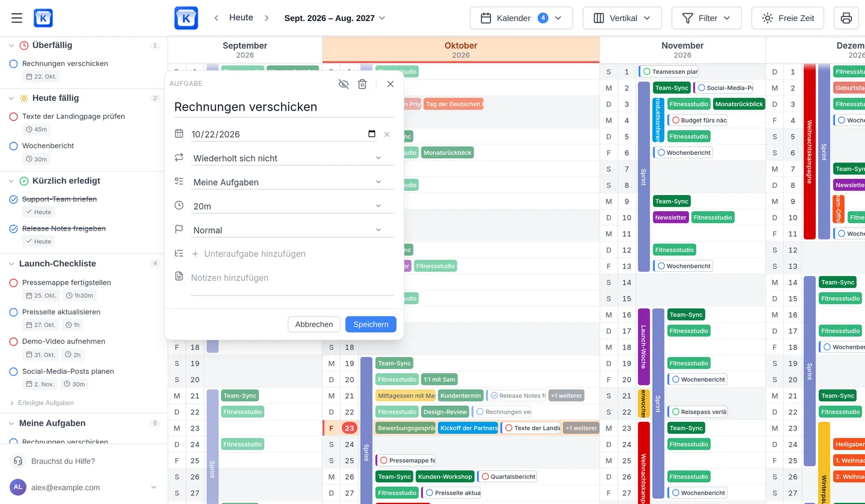
Task: Click the Abbrechen button
Action: click(314, 324)
